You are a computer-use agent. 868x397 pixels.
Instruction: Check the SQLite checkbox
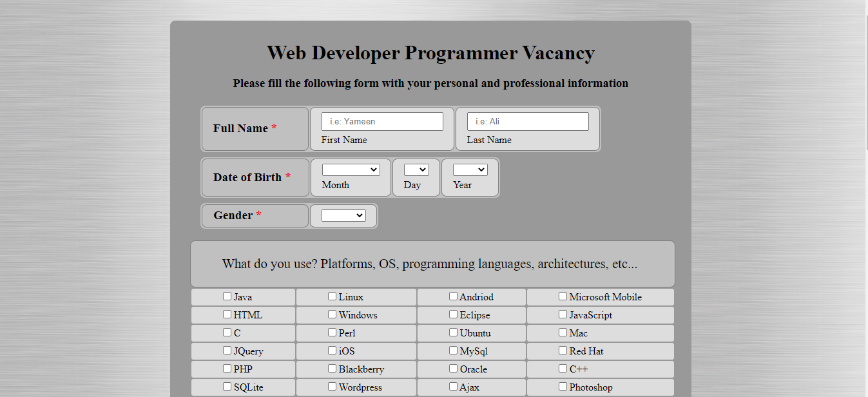(227, 386)
